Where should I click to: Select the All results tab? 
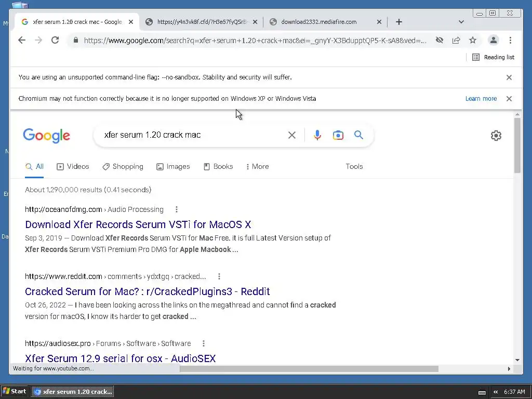(34, 167)
